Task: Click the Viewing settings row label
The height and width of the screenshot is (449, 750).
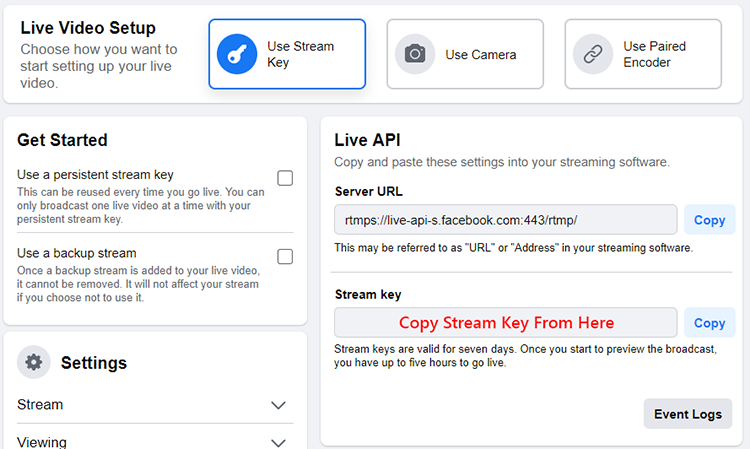Action: pyautogui.click(x=42, y=441)
